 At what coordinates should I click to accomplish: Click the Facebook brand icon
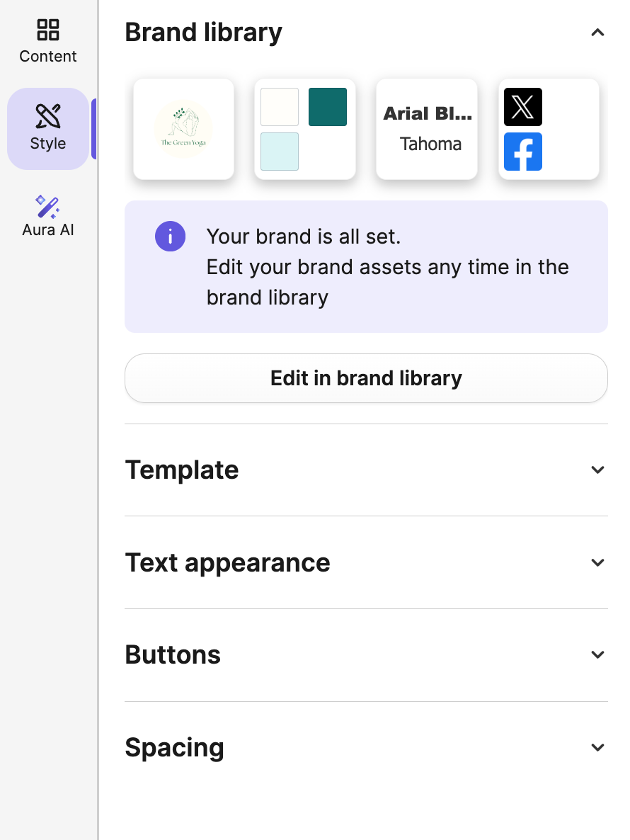point(523,152)
